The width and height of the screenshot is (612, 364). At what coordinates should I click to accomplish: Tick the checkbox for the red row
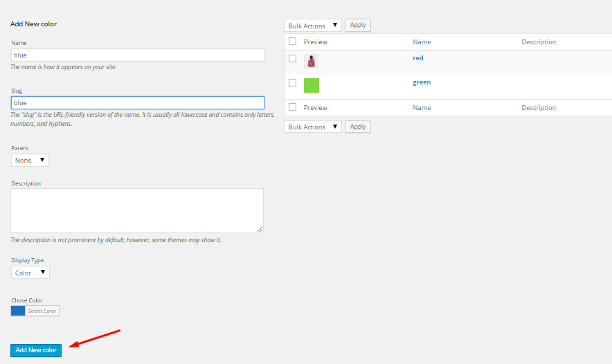coord(292,59)
